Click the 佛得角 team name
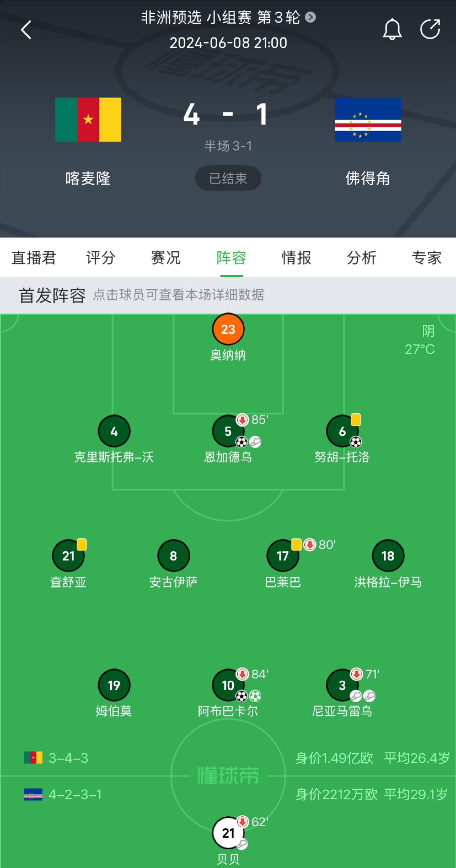 (x=368, y=178)
